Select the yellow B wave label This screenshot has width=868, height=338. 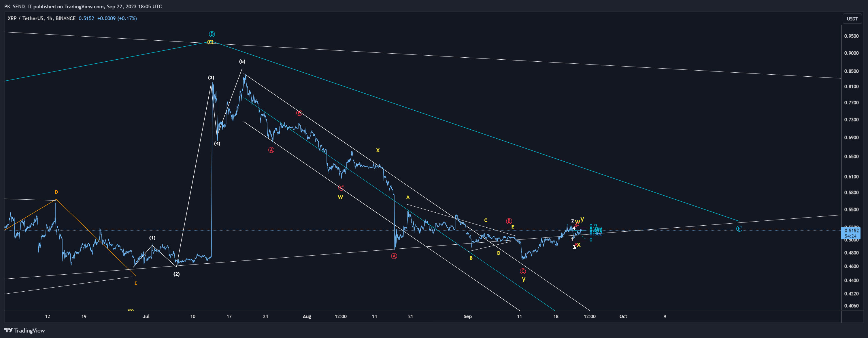click(x=471, y=258)
